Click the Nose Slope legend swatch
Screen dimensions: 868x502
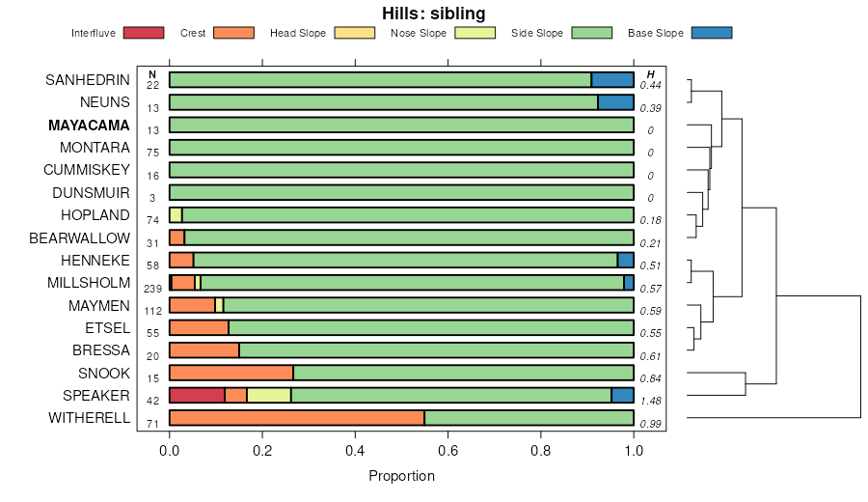(474, 33)
